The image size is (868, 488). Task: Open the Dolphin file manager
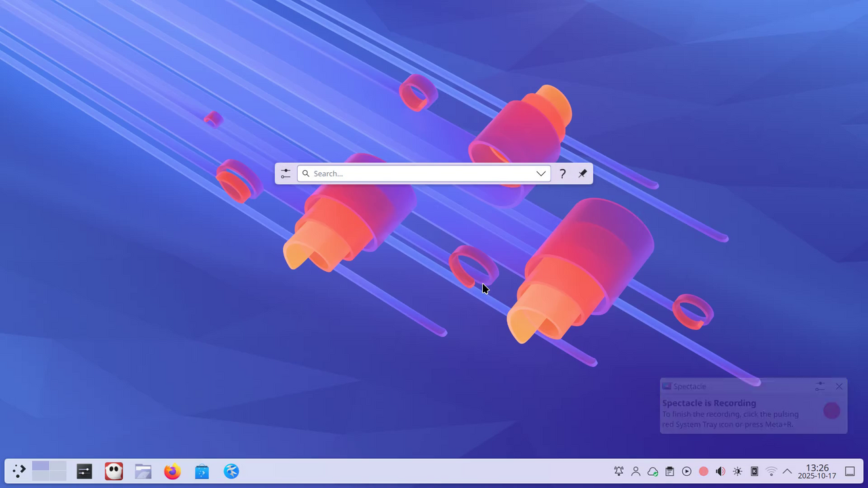[x=143, y=471]
